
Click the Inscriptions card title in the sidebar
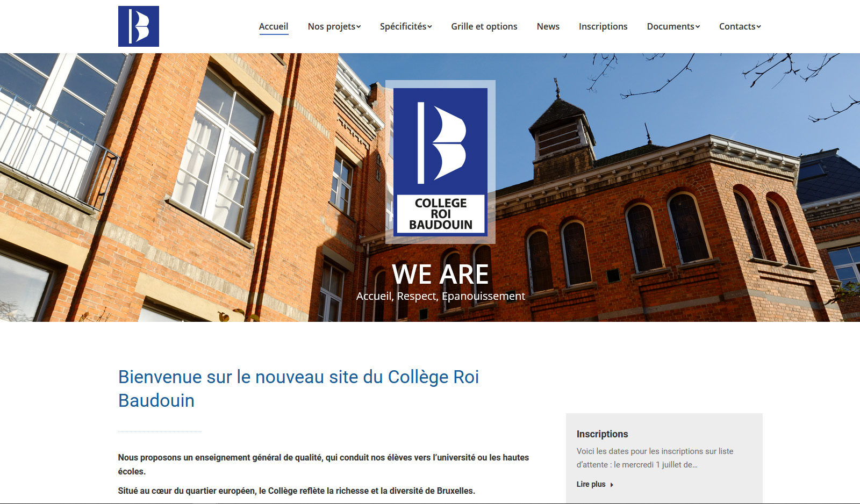pyautogui.click(x=602, y=434)
